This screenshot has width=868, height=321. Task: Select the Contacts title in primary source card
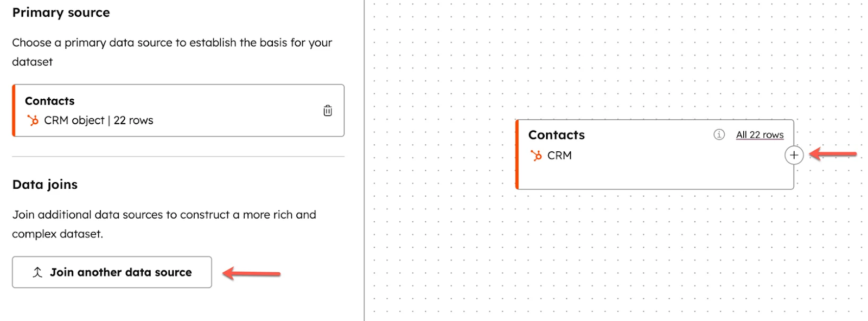[50, 101]
